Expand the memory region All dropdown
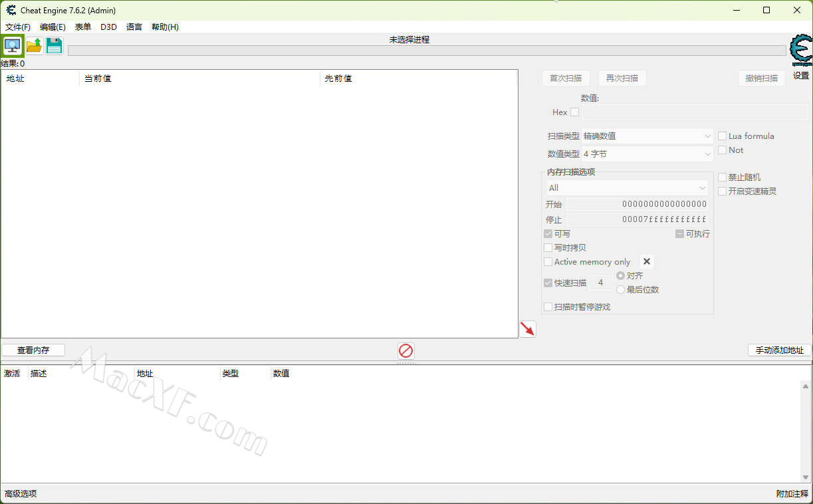 (x=627, y=188)
